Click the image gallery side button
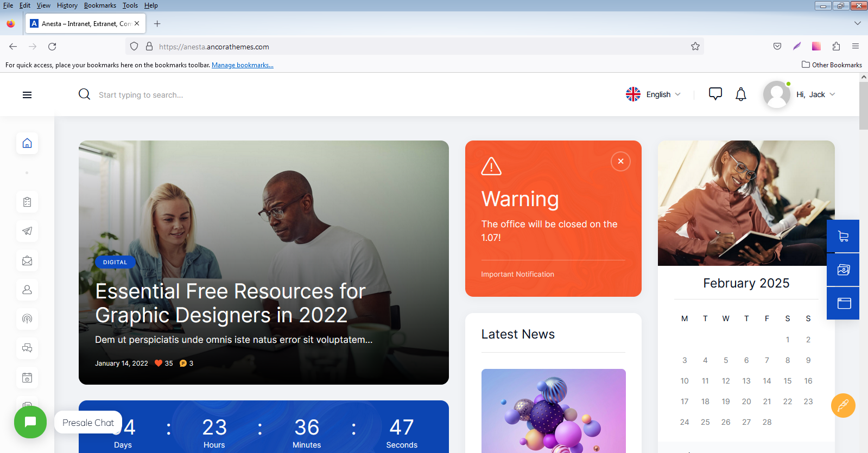Screen dimensions: 868x453 point(843,270)
